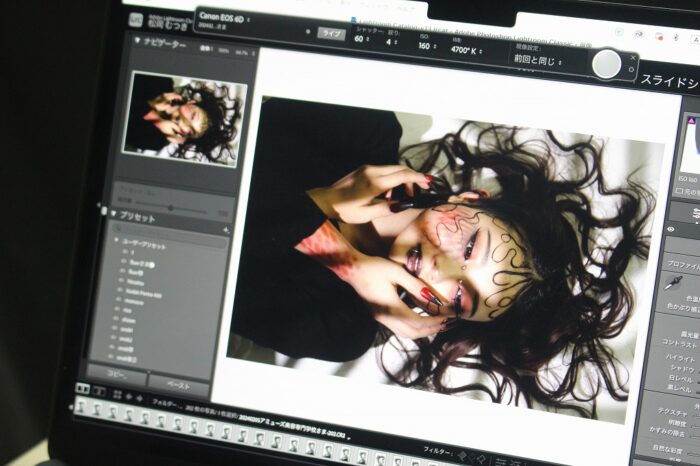Toggle the eye visibility icon in develop panel
The height and width of the screenshot is (466, 700).
tap(671, 229)
